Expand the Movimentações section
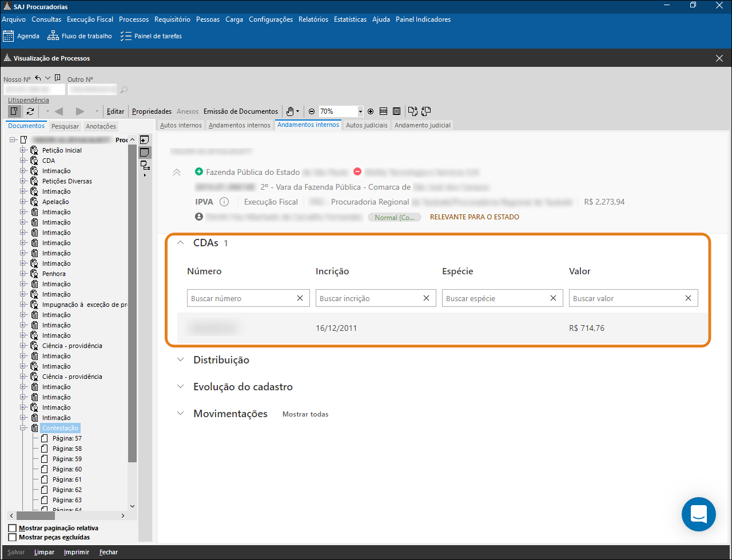The height and width of the screenshot is (560, 732). 181,414
